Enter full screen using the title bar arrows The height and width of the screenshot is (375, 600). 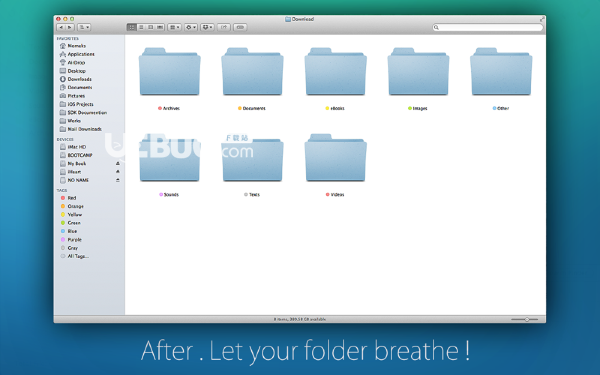pyautogui.click(x=542, y=19)
